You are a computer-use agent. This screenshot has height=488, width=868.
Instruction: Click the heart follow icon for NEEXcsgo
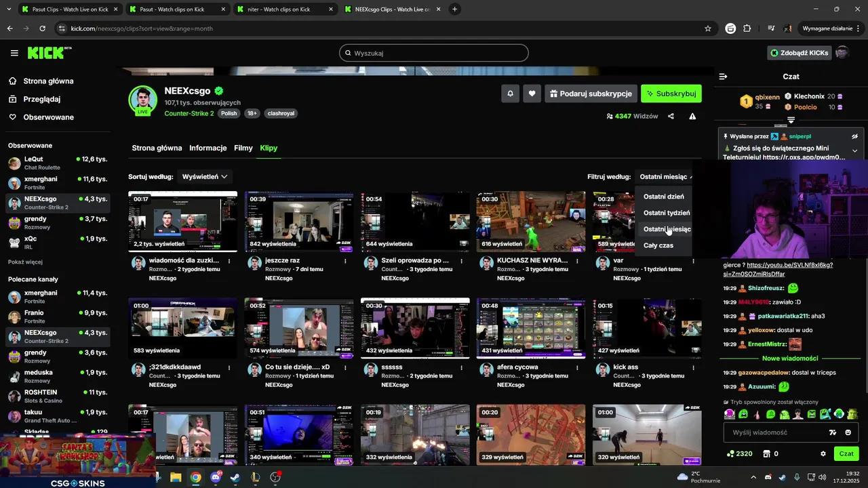(x=532, y=94)
